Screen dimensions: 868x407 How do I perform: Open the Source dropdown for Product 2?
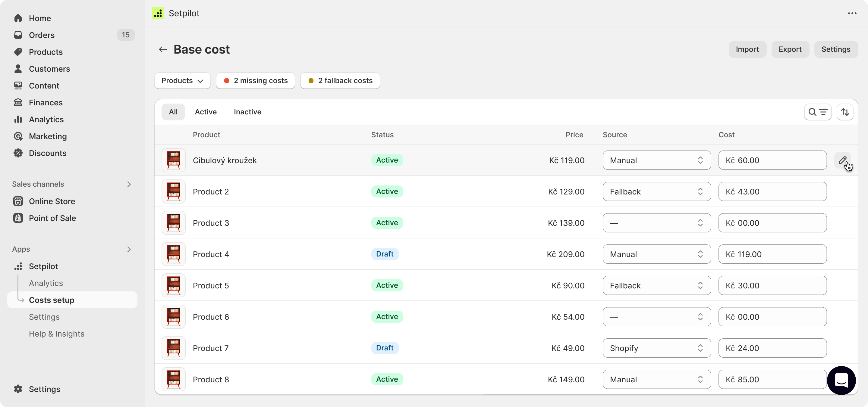[656, 191]
